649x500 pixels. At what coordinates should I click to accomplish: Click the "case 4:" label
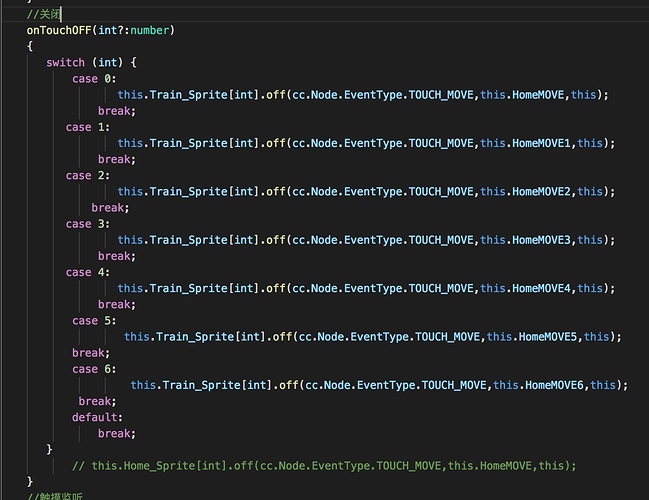(87, 272)
